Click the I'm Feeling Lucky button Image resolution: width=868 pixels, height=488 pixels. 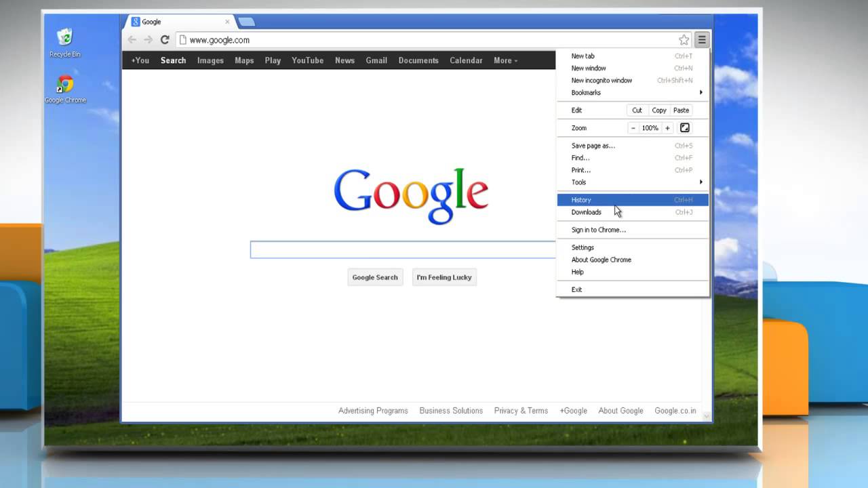pyautogui.click(x=444, y=277)
